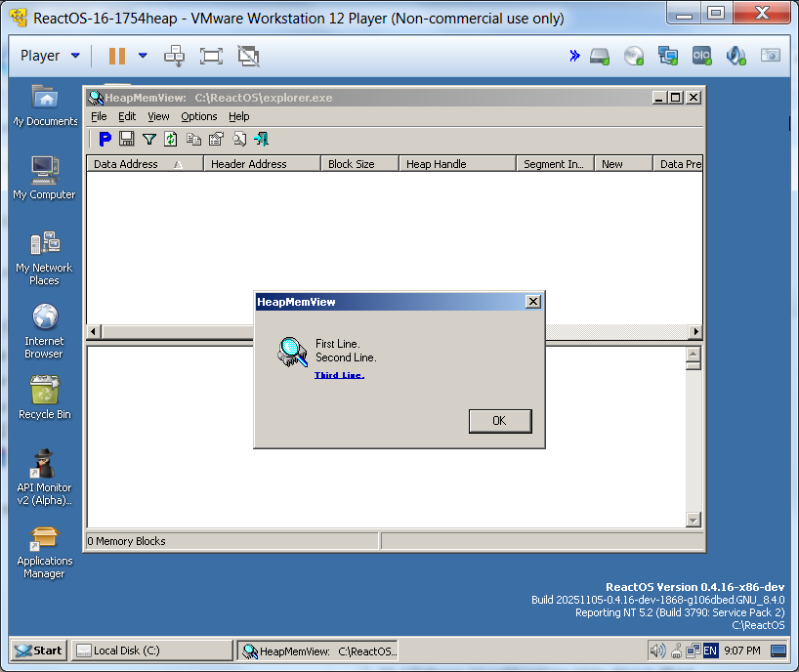Click the Find magnifier toolbar icon
Viewport: 799px width, 672px height.
[x=238, y=139]
